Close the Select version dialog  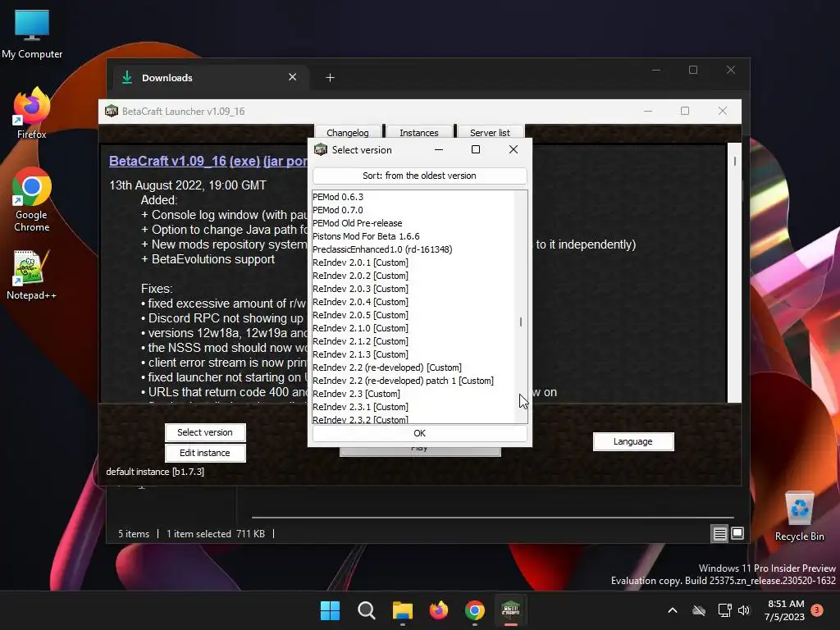pos(514,149)
